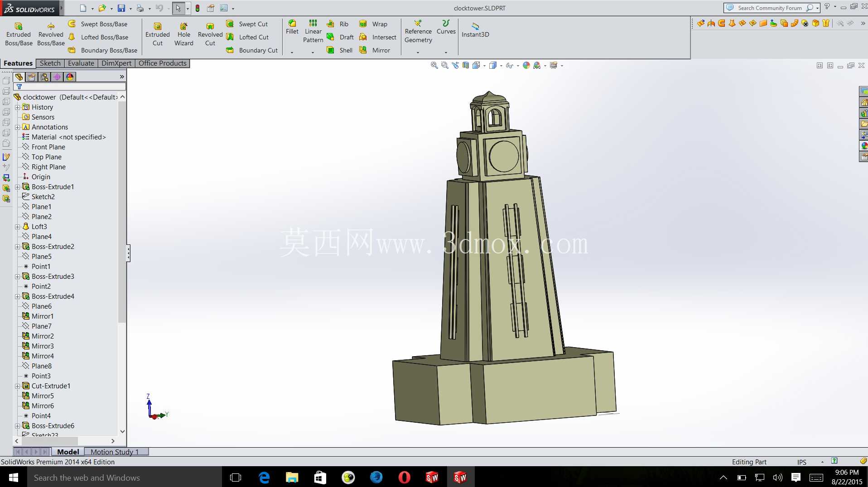Switch to the DimXpert tab

pos(116,63)
